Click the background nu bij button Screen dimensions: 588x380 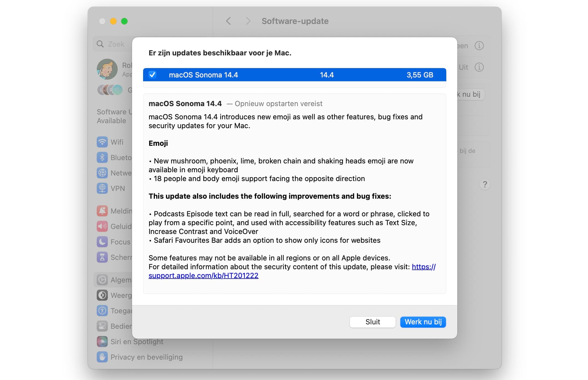(x=470, y=94)
